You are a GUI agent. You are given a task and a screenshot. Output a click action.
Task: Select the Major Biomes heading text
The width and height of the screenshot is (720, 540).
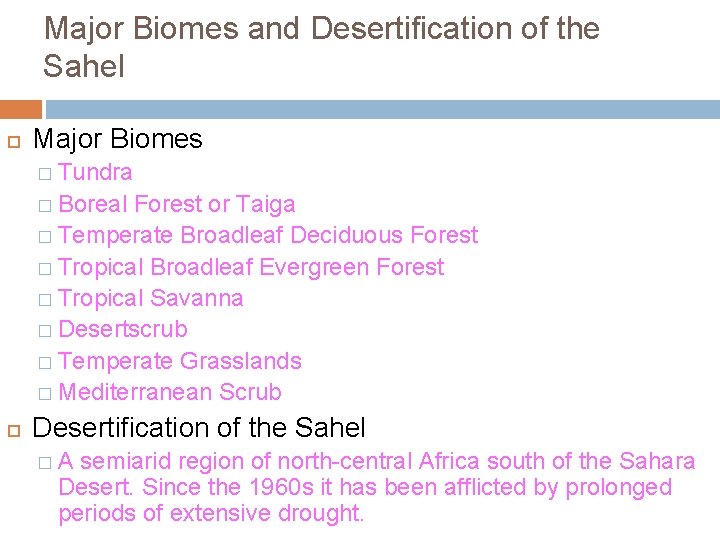(118, 139)
